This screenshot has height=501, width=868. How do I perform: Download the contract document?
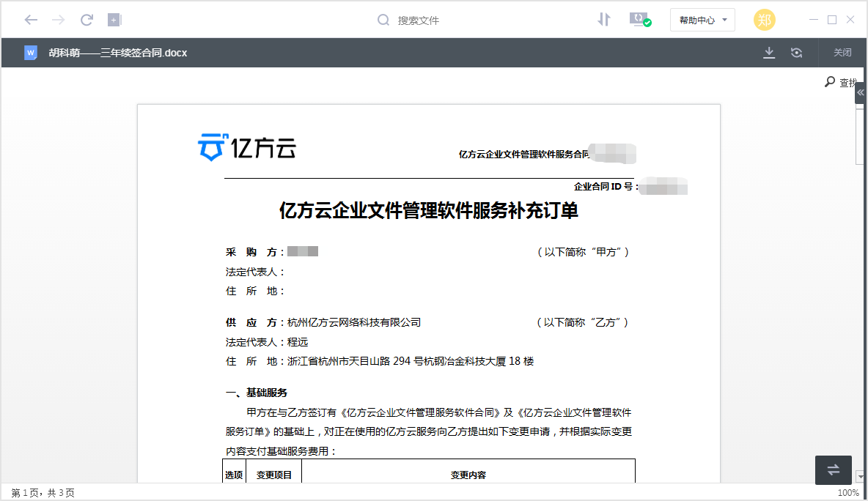pos(768,53)
